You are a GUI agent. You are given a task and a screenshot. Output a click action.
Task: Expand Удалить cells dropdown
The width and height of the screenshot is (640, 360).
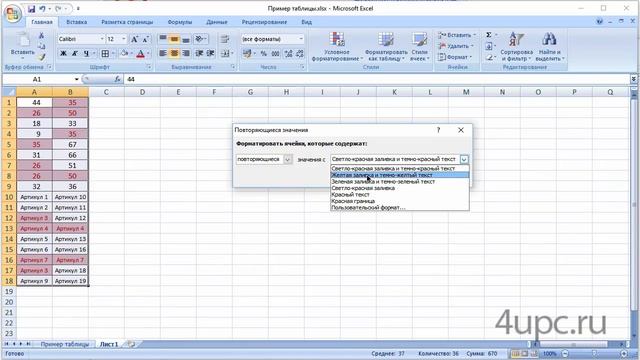tap(472, 46)
